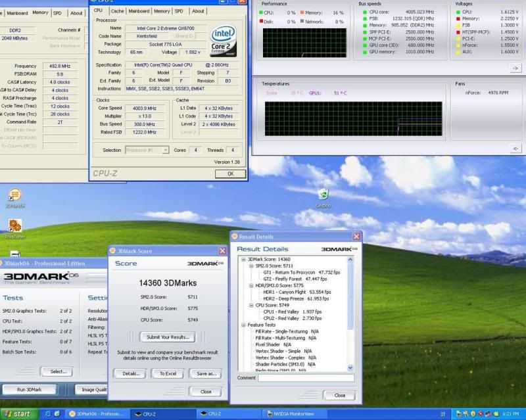The width and height of the screenshot is (526, 420).
Task: Open About tab in background CPU-Z window
Action: tap(76, 13)
